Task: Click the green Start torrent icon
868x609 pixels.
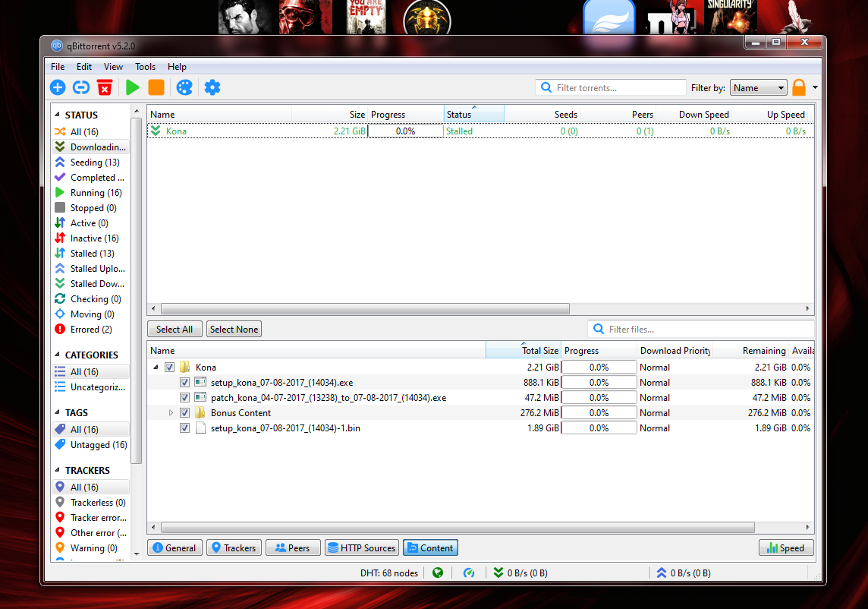Action: tap(132, 87)
